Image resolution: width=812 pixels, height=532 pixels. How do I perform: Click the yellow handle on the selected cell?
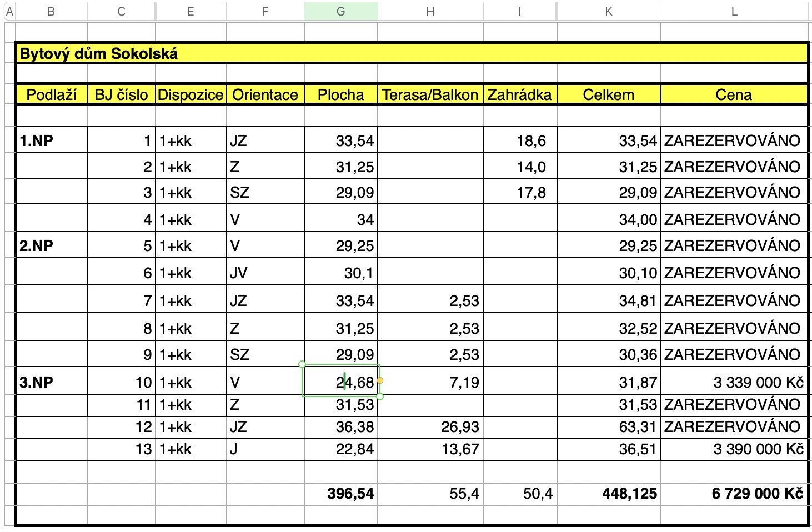[380, 381]
